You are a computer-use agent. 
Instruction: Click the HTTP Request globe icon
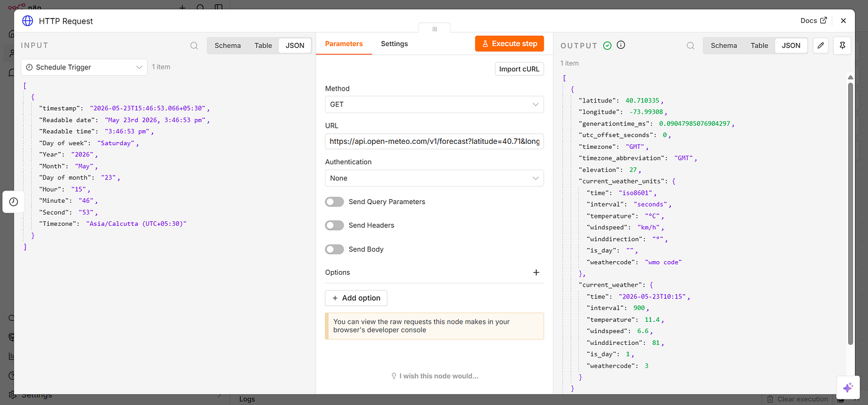(x=27, y=20)
